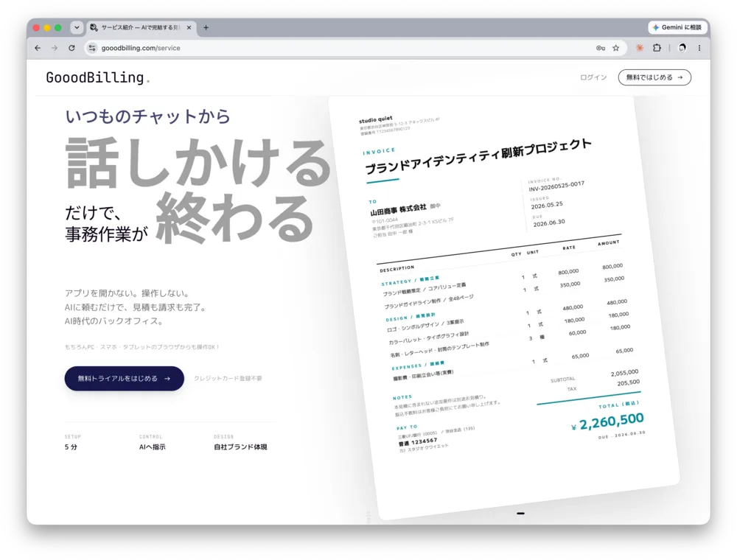Open site information icon in address bar
Image resolution: width=737 pixels, height=560 pixels.
[92, 48]
